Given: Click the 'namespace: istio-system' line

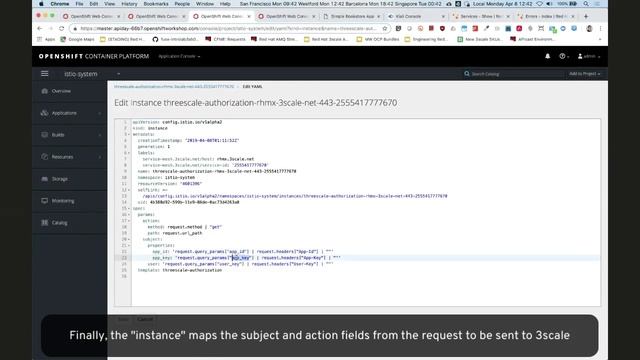Looking at the screenshot, I should tap(166, 178).
